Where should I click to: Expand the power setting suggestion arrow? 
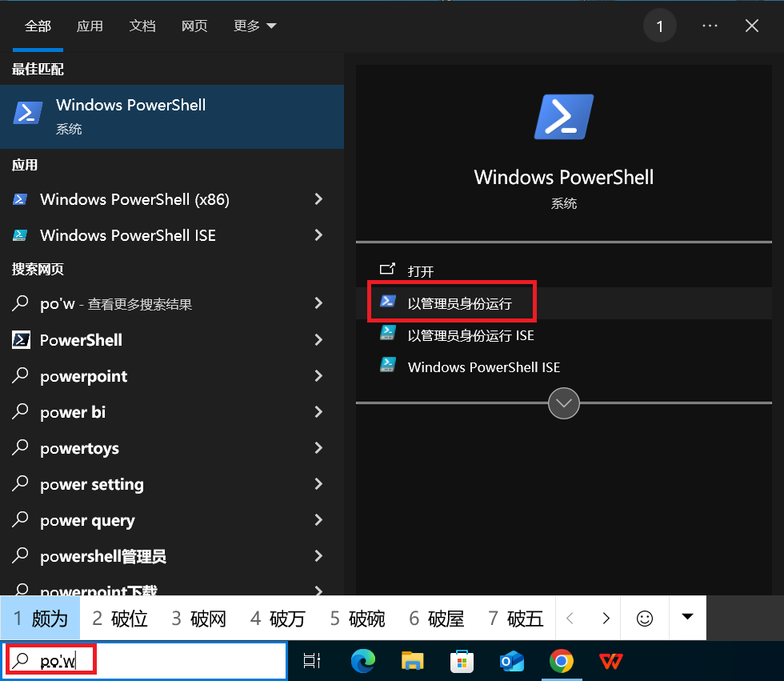(x=318, y=484)
